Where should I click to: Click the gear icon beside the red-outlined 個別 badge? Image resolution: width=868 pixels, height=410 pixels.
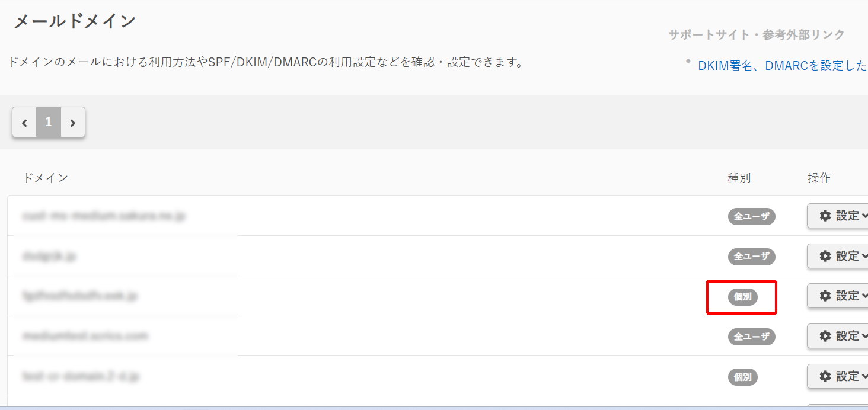(825, 296)
